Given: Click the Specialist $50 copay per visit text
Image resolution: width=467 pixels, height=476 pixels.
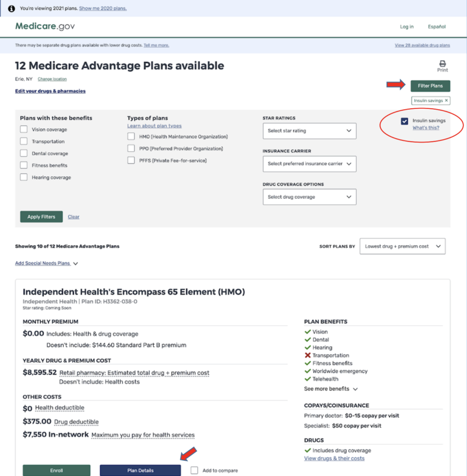Looking at the screenshot, I should pos(342,426).
